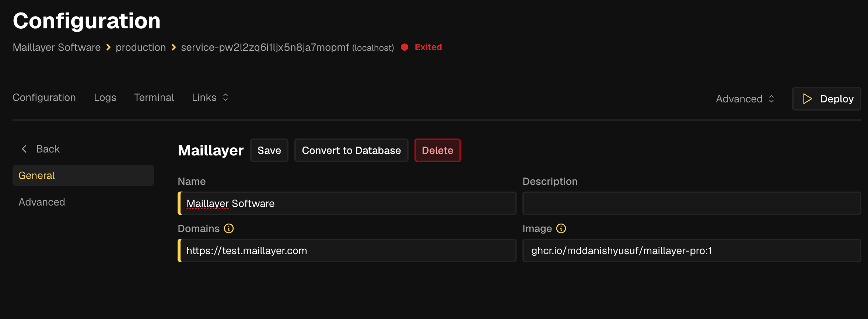Select General in the sidebar
Viewport: 868px width, 319px height.
click(83, 175)
